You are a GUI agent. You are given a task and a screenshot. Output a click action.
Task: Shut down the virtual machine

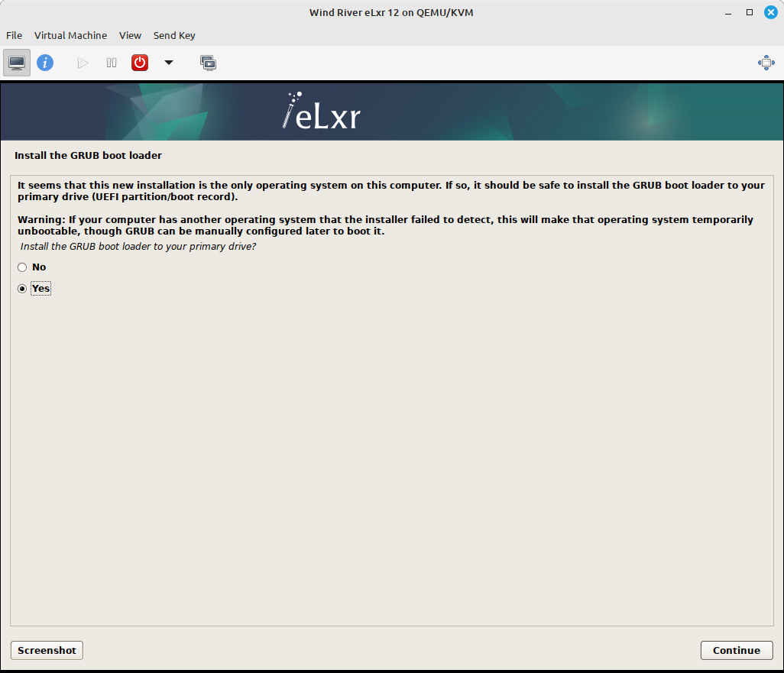click(139, 62)
